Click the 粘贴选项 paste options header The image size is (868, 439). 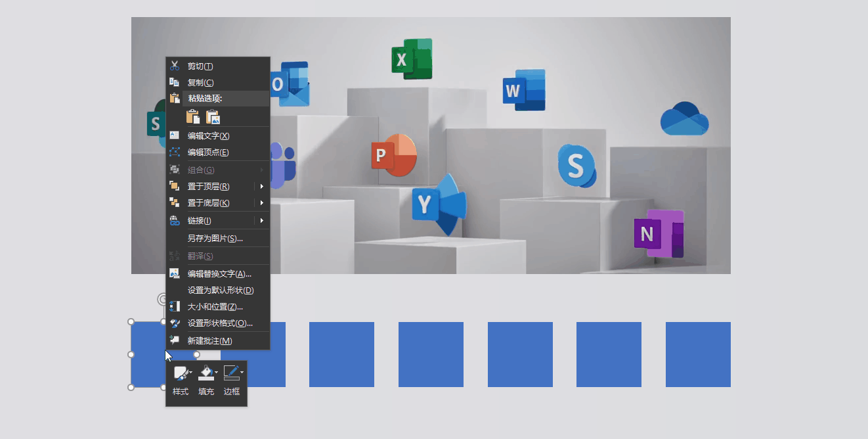point(217,99)
